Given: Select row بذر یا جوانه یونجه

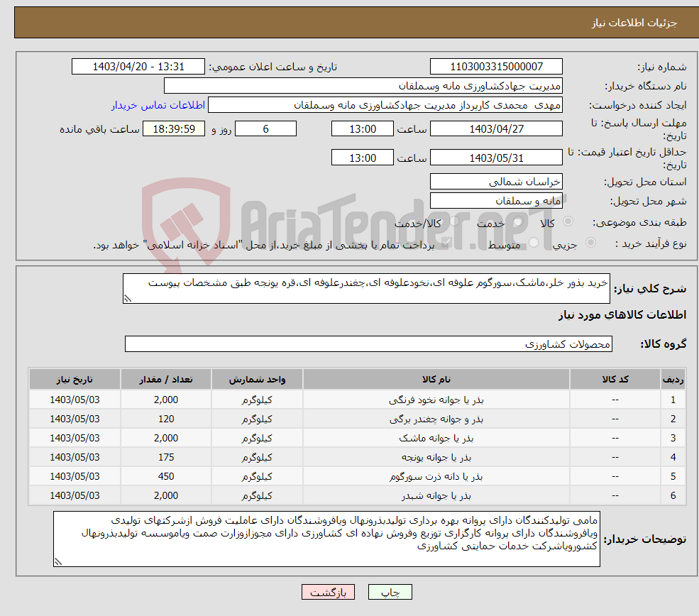Looking at the screenshot, I should coord(358,457).
